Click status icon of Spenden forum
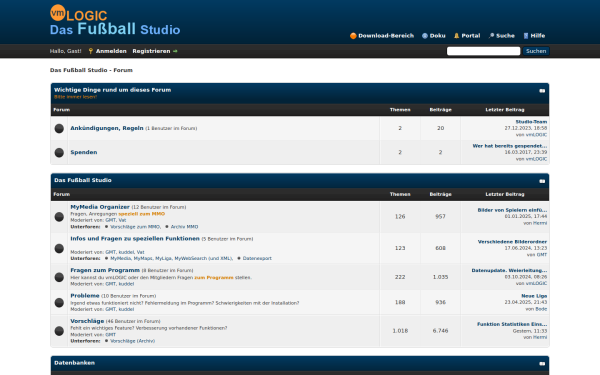Image resolution: width=600 pixels, height=375 pixels. point(59,153)
